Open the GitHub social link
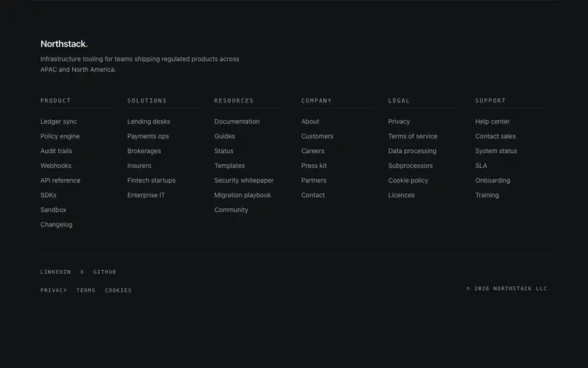The width and height of the screenshot is (588, 368). pyautogui.click(x=104, y=272)
